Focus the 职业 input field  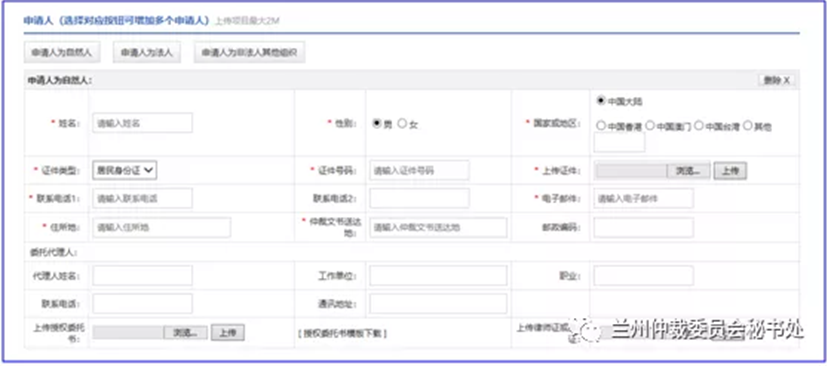(x=644, y=276)
